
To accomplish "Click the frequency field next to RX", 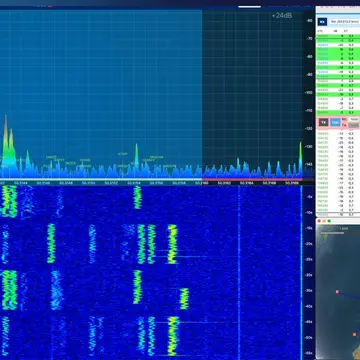I will point(344,22).
